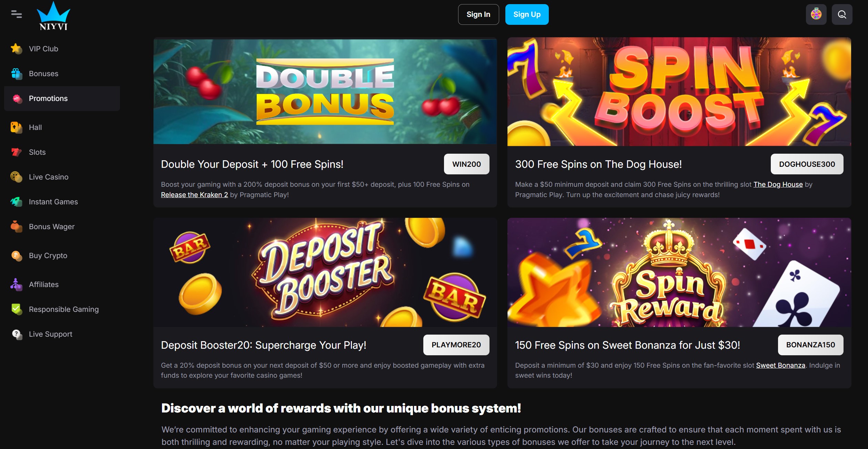Click the blue Sign Up button
This screenshot has height=449, width=868.
click(527, 14)
